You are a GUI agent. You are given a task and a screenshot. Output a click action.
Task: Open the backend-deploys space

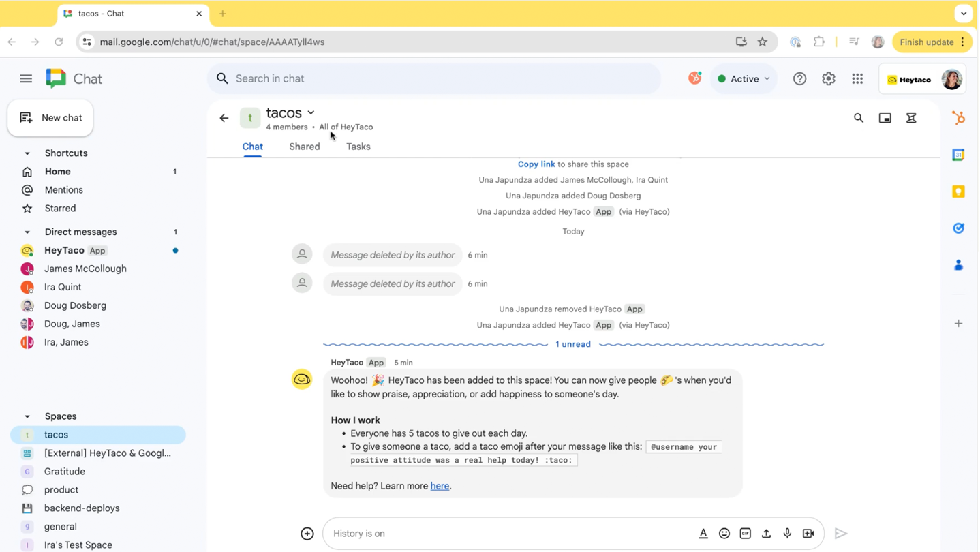click(98, 509)
